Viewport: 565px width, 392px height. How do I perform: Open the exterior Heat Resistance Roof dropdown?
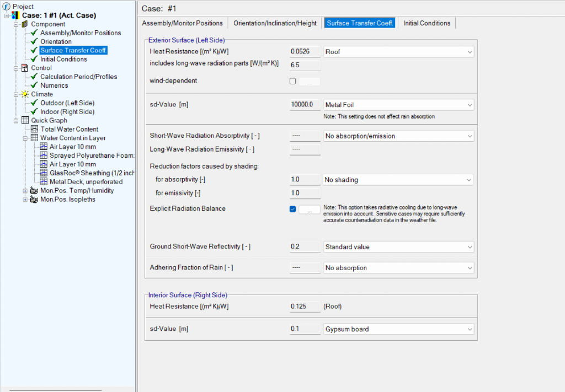coord(398,52)
